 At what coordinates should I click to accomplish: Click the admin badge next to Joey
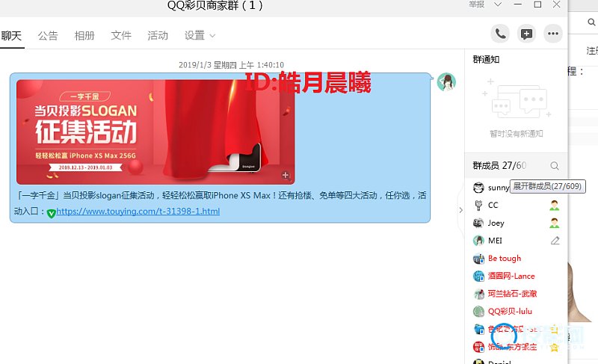pos(554,223)
